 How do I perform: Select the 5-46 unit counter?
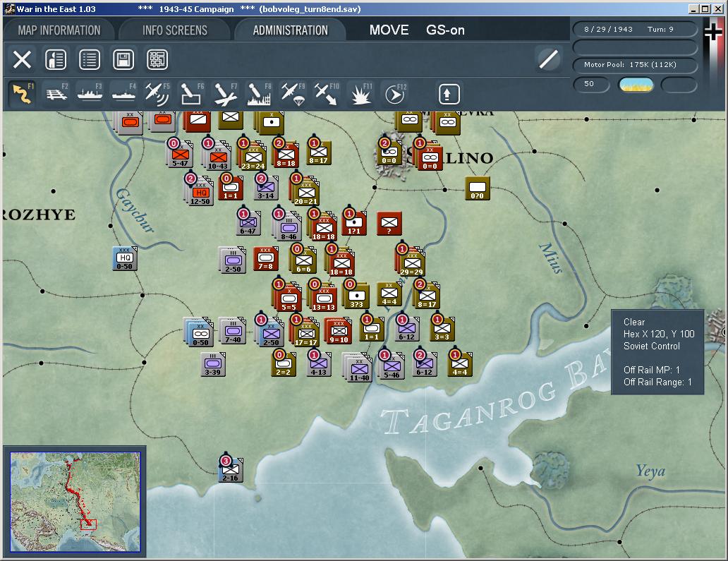click(392, 366)
